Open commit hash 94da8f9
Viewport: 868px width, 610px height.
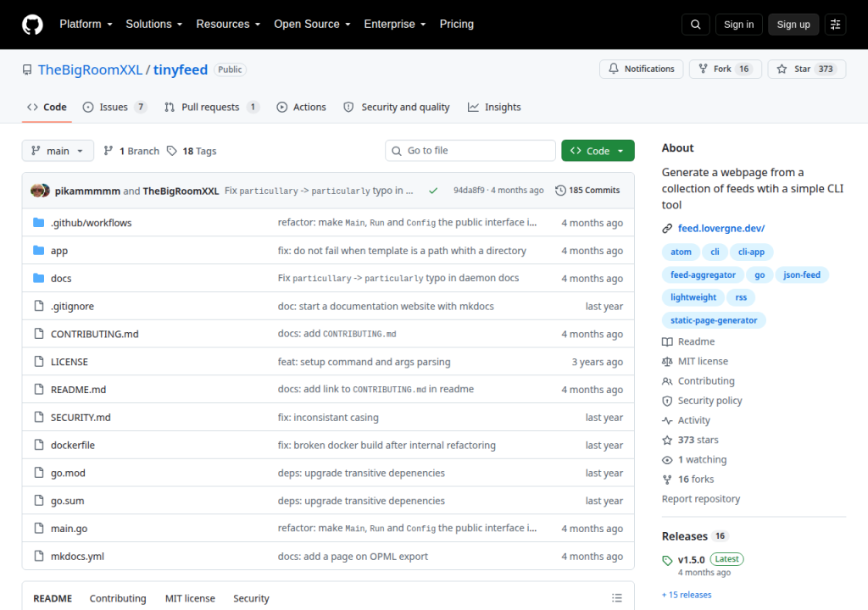(x=468, y=191)
